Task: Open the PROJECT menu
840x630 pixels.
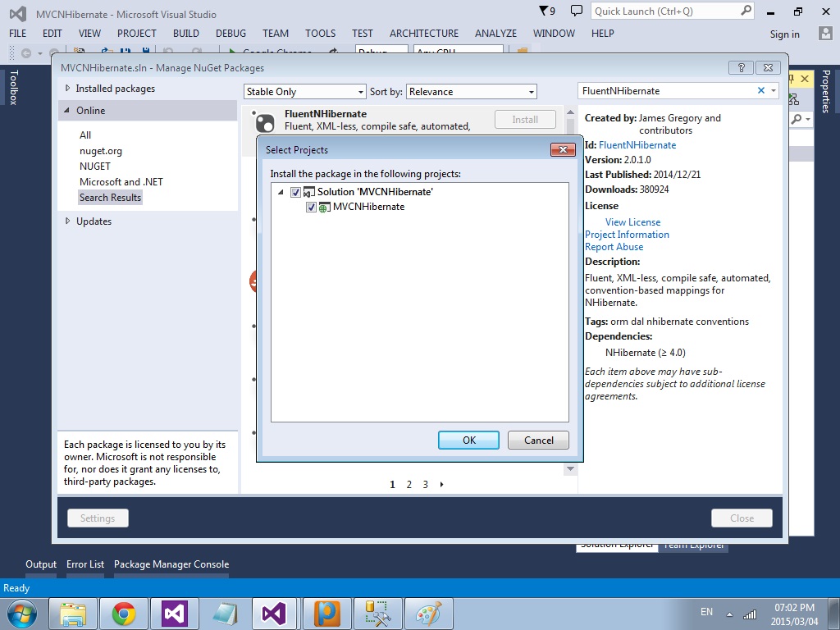Action: click(x=137, y=33)
